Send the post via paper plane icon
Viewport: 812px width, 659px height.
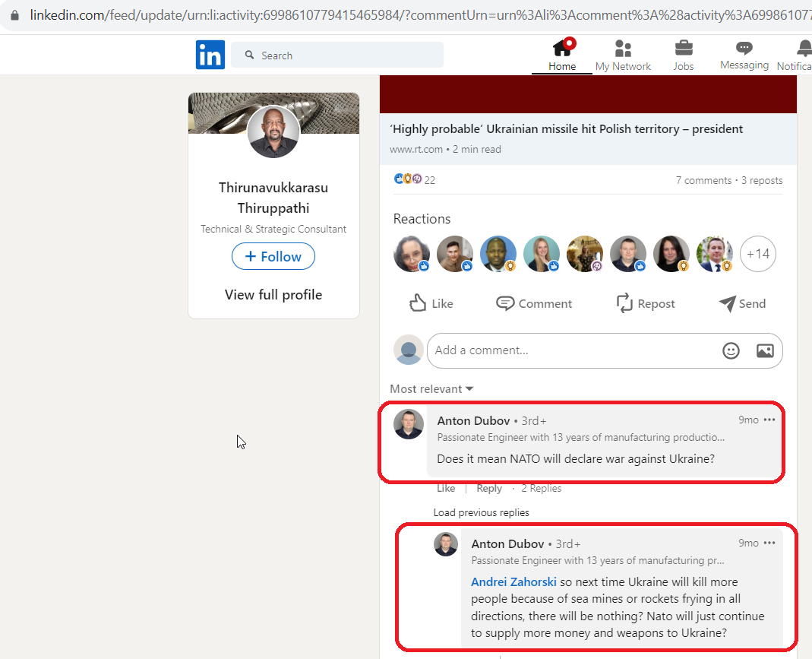[742, 303]
